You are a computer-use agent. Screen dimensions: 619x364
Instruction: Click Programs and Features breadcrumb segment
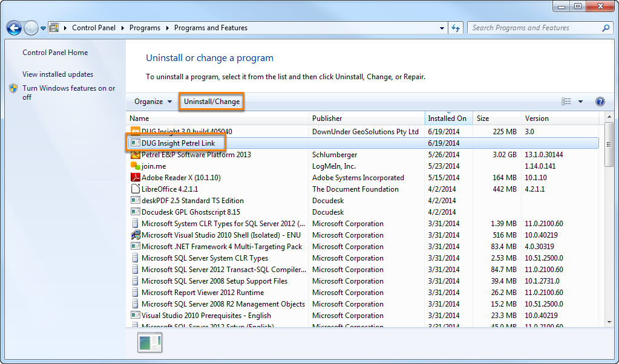point(211,28)
